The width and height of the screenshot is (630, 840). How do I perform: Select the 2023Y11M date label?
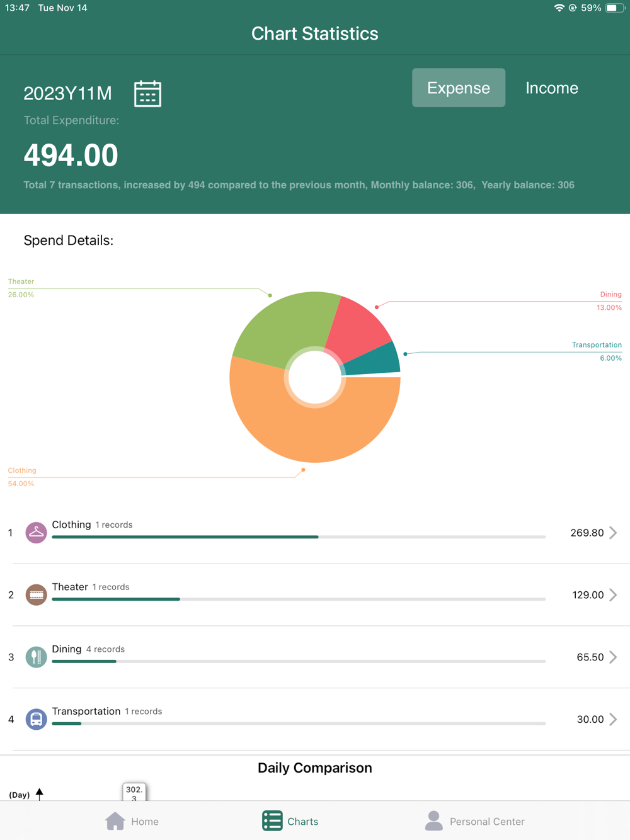pos(67,93)
